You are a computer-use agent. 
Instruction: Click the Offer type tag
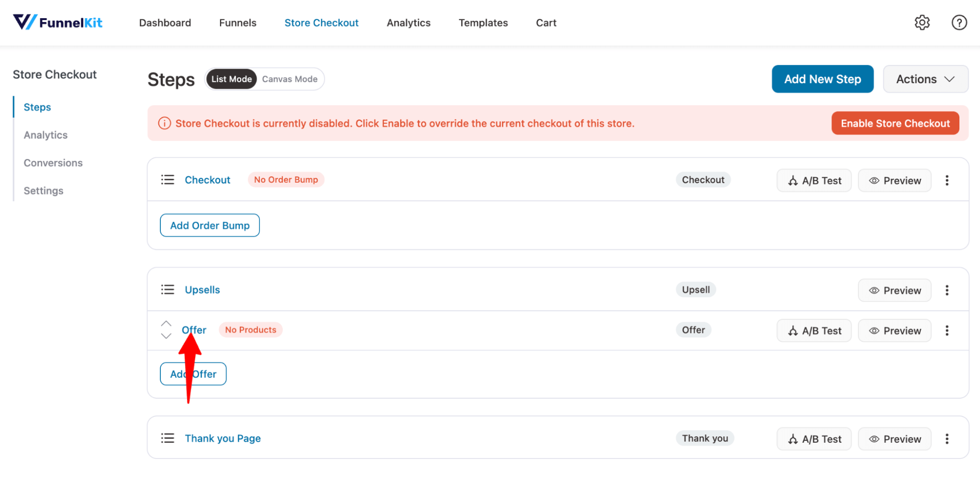click(x=693, y=330)
